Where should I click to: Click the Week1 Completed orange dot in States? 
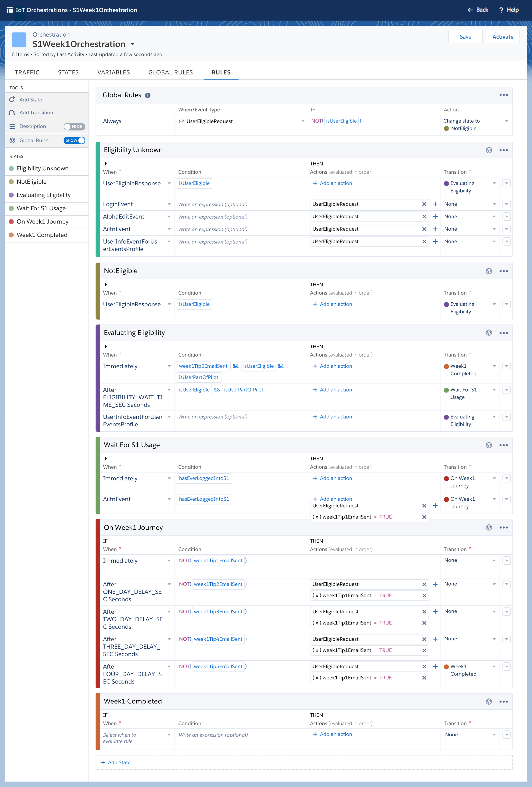click(x=11, y=235)
